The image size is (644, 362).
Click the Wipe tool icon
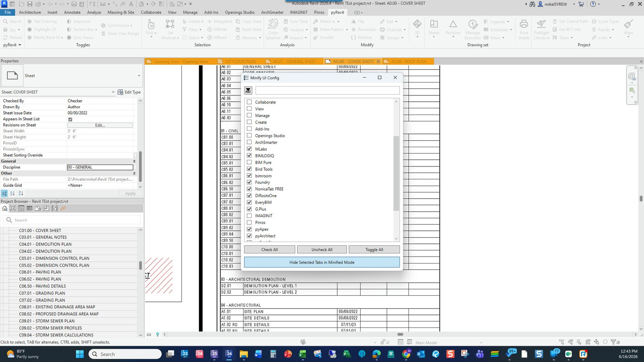(x=628, y=24)
